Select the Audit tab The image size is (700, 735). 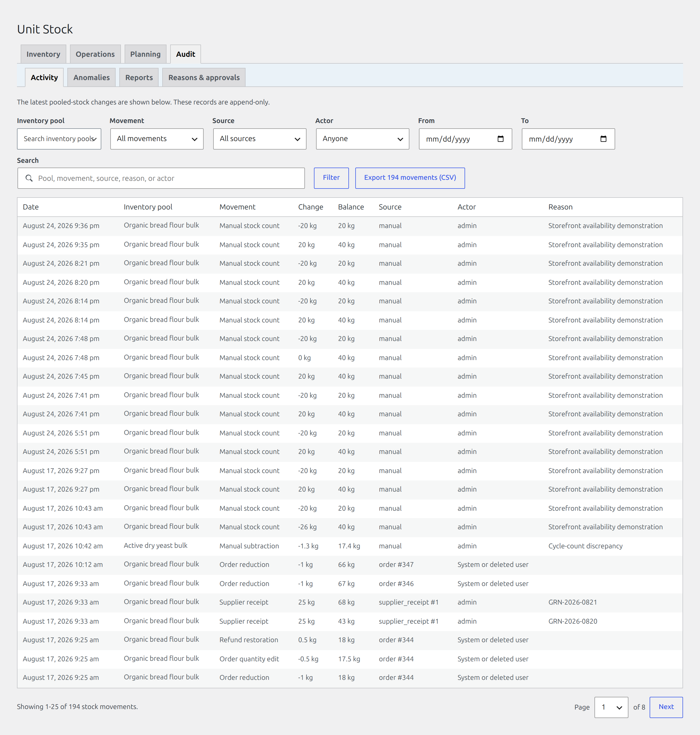point(185,54)
